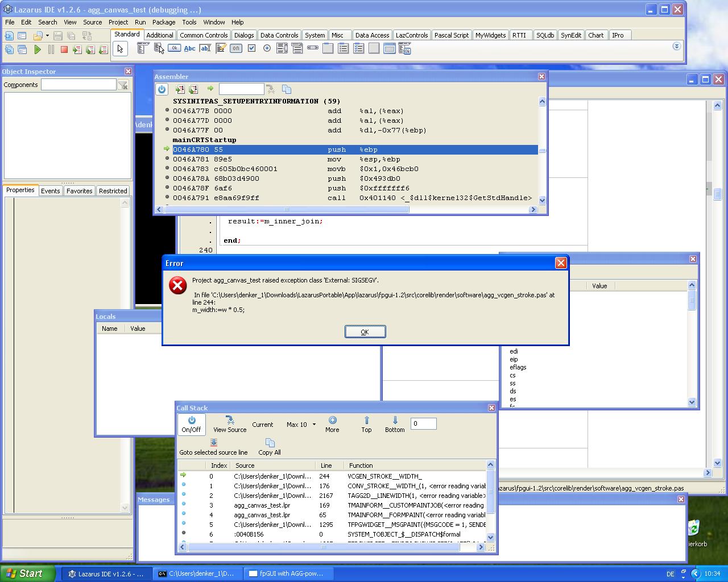Click the Components filter input field

[x=78, y=85]
